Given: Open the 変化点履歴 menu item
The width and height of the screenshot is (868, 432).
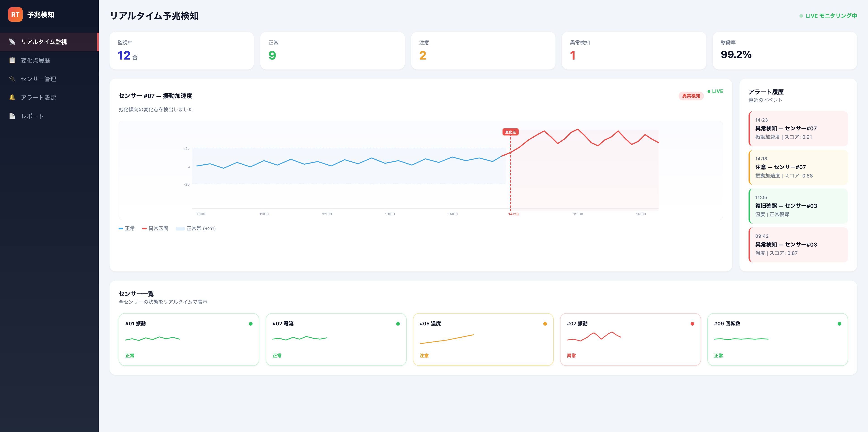Looking at the screenshot, I should point(35,60).
